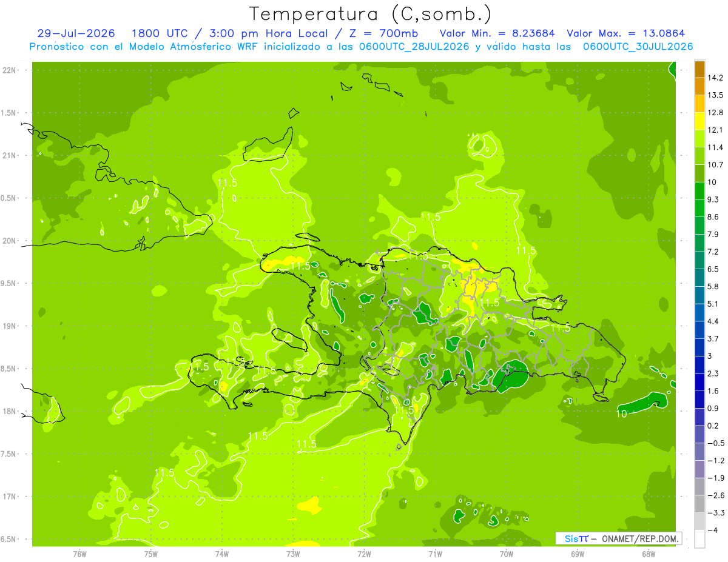Viewport: 728px width, 562px height.
Task: Click the gray swatch between -3.3 and -2.6
Action: coord(699,504)
